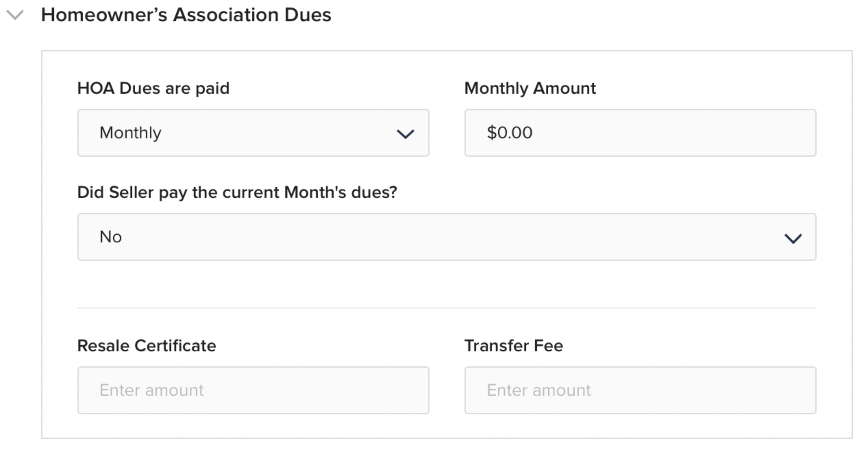
Task: Click the selected "No" value text
Action: point(110,237)
